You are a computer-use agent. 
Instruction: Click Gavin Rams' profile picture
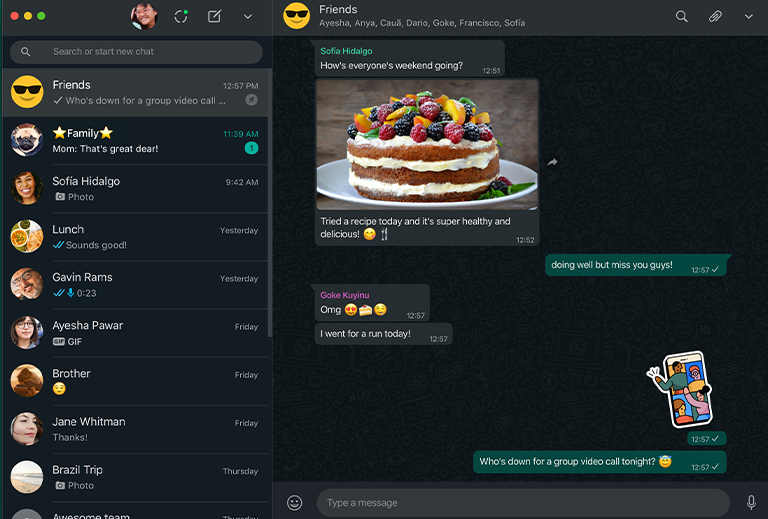coord(27,284)
